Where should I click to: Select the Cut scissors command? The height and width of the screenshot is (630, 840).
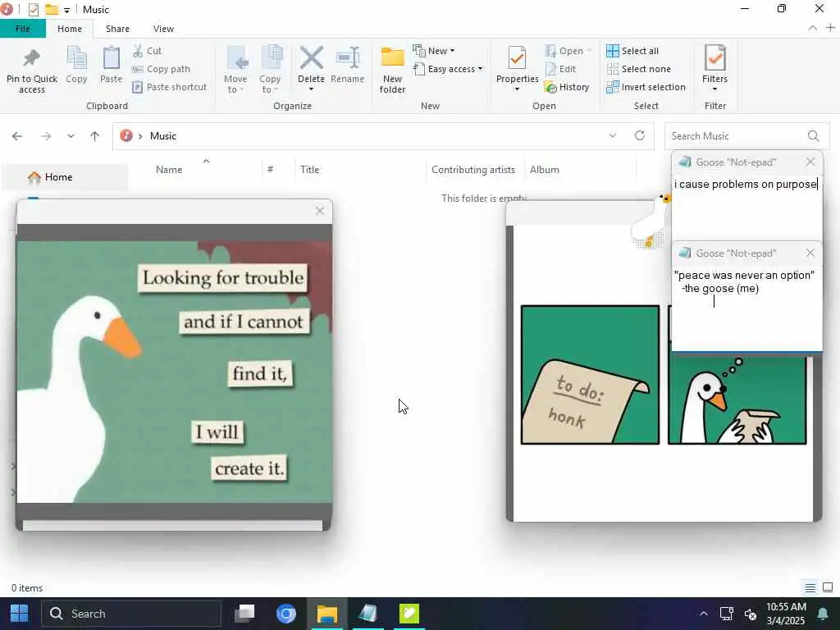(x=148, y=51)
